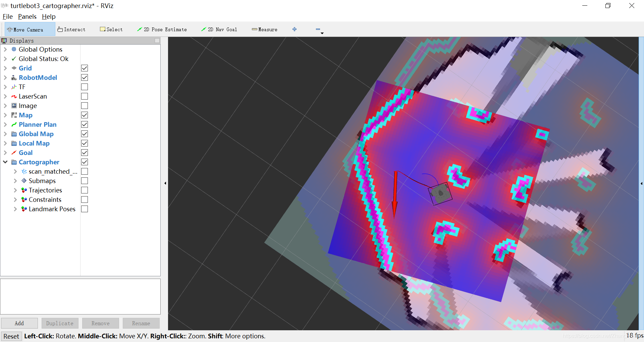Activate the Interact tool
Viewport: 644px width, 342px height.
click(x=71, y=30)
